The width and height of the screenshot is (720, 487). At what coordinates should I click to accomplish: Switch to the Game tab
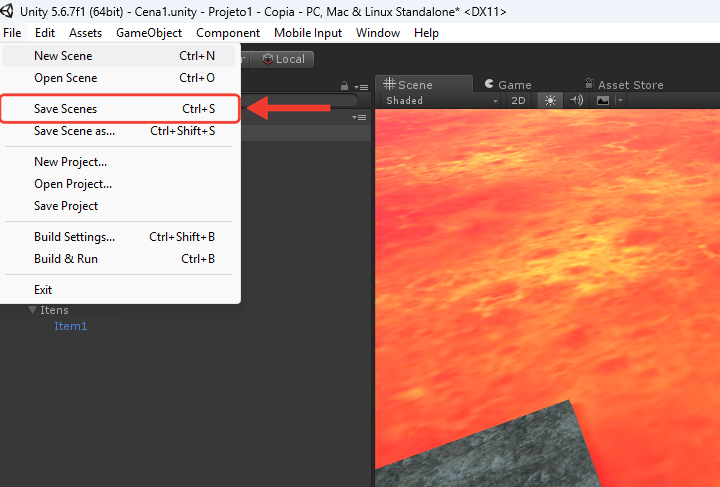coord(508,84)
